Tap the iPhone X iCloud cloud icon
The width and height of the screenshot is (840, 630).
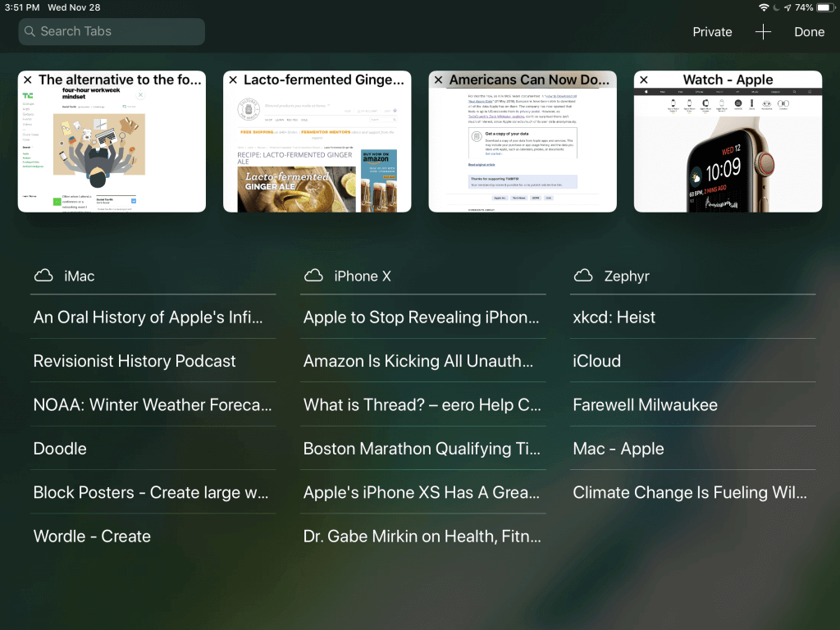[313, 276]
